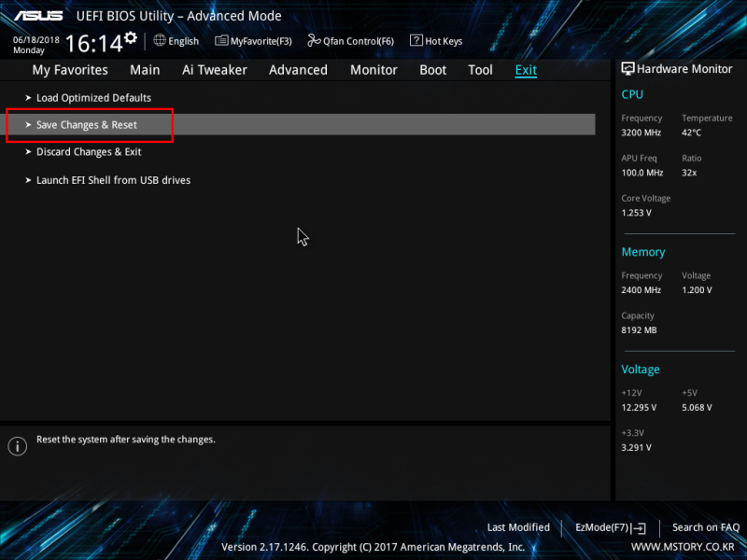Click the Version 2.17.1246 copyright line
Image resolution: width=747 pixels, height=560 pixels.
373,547
